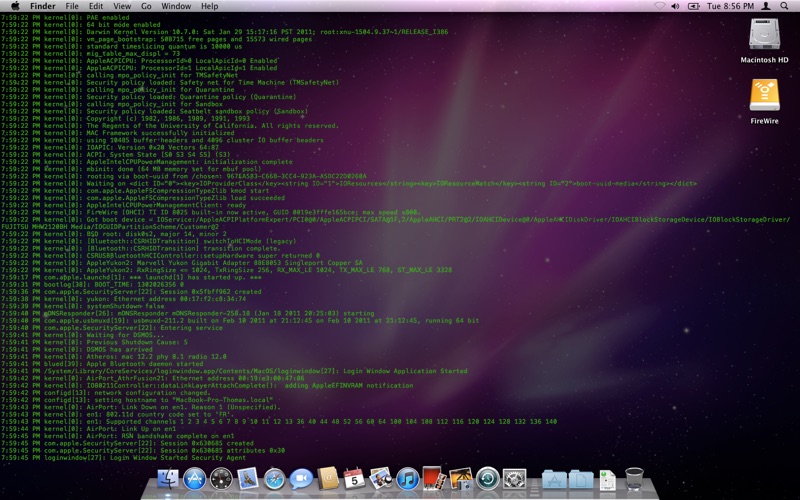Open Dashboard from the Dock

[221, 480]
